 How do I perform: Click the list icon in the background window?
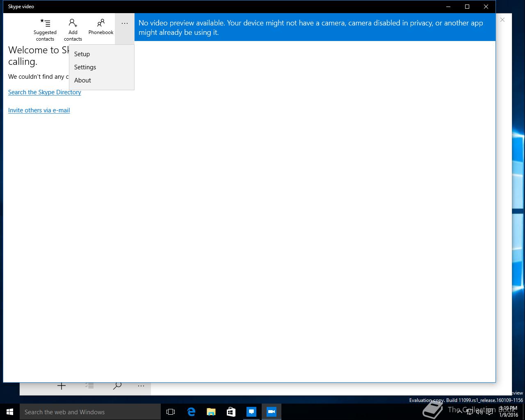pos(89,386)
